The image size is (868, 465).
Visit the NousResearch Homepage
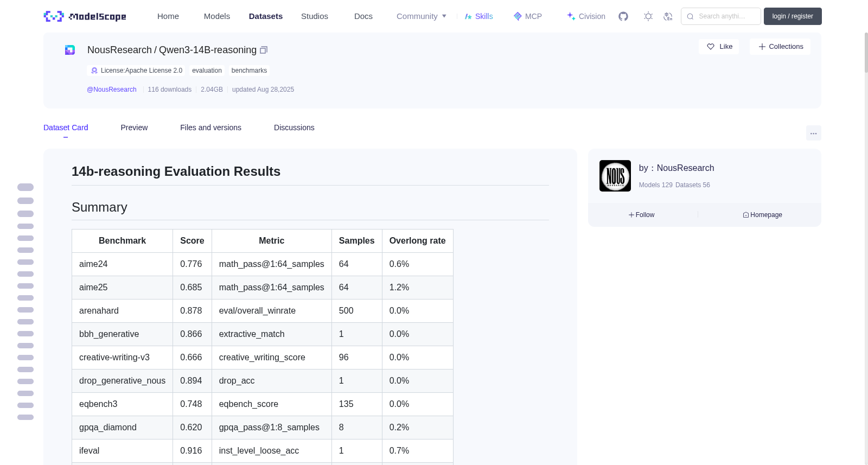[x=762, y=215]
